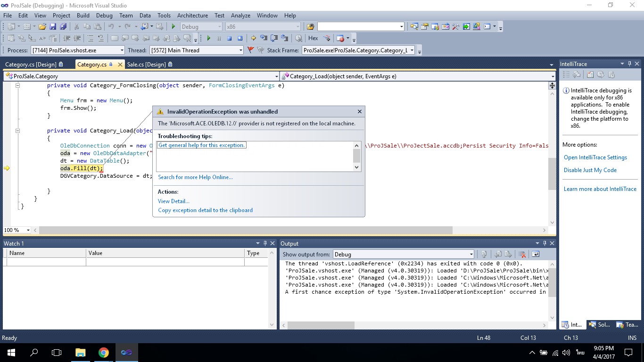Click the Save All toolbar icon

(63, 26)
